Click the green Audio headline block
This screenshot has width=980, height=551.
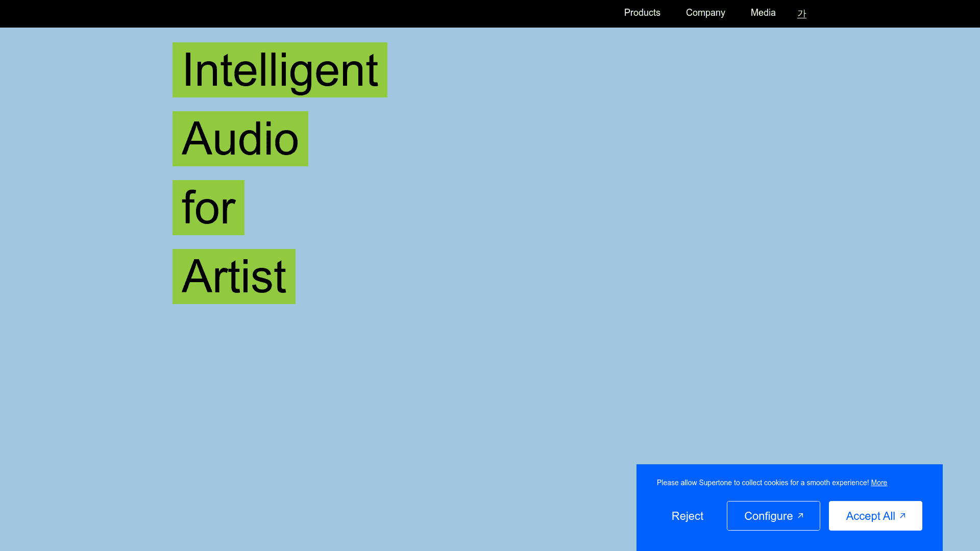pyautogui.click(x=240, y=139)
